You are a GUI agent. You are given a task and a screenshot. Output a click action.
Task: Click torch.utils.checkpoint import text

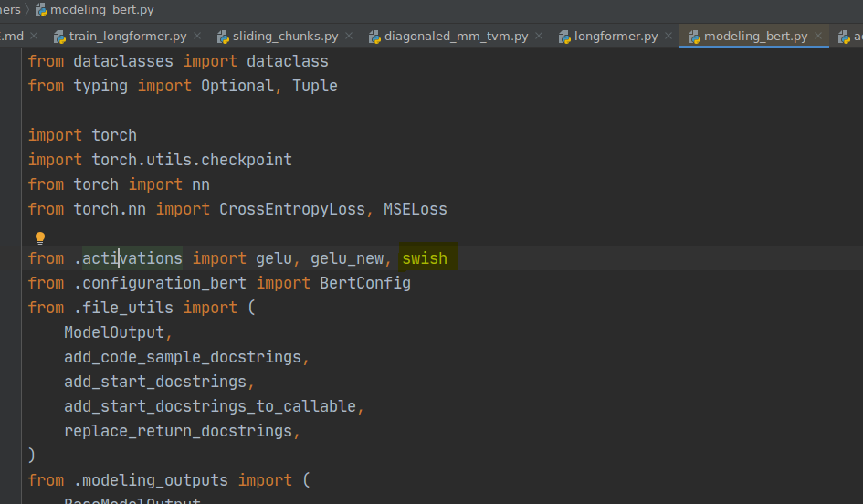coord(192,160)
